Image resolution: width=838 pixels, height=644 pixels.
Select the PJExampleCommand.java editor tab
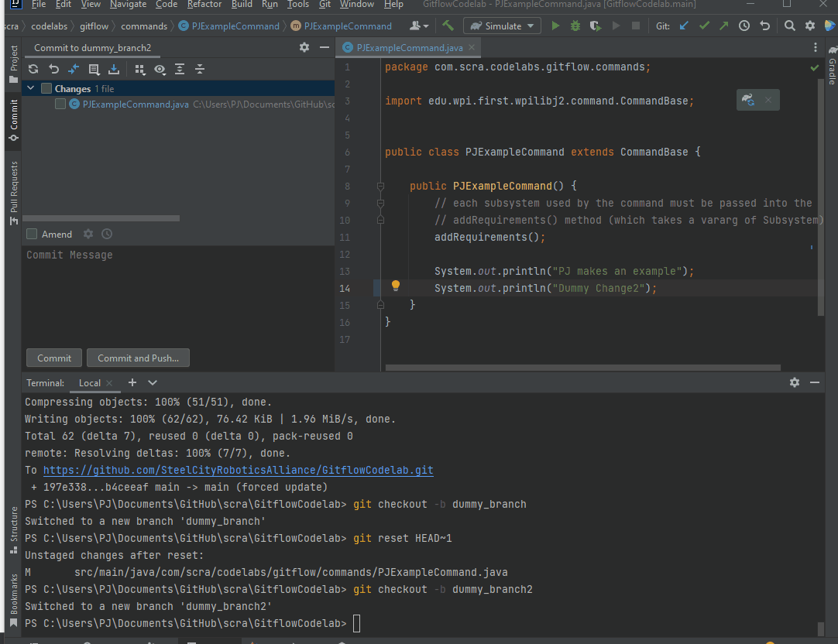[409, 47]
